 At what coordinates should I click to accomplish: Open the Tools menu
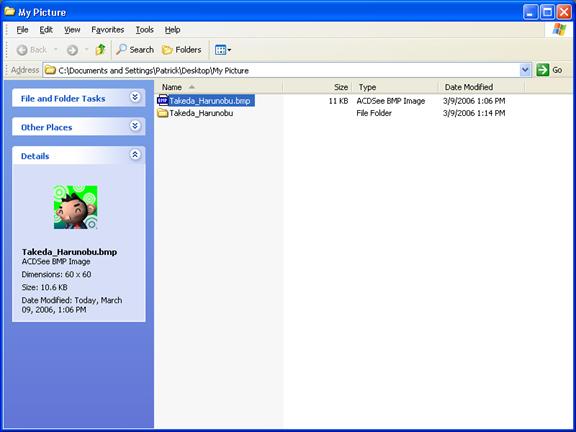click(144, 30)
